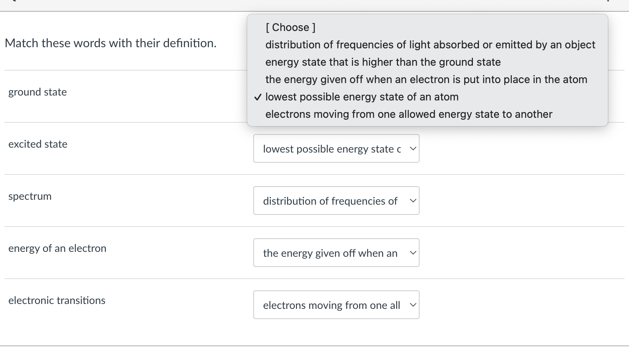Select "electrons moving from one allowed energy state to another"
Viewport: 629px width, 364px height.
point(409,114)
